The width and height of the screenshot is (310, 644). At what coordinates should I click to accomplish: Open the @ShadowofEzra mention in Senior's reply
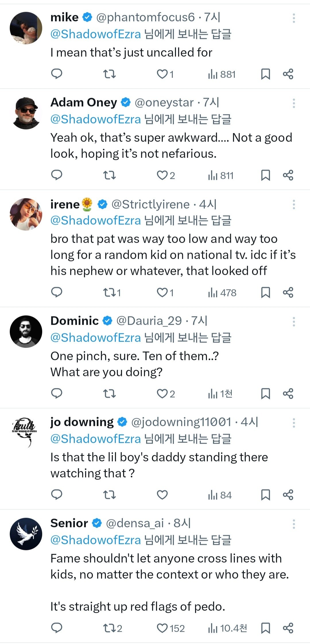coord(96,540)
